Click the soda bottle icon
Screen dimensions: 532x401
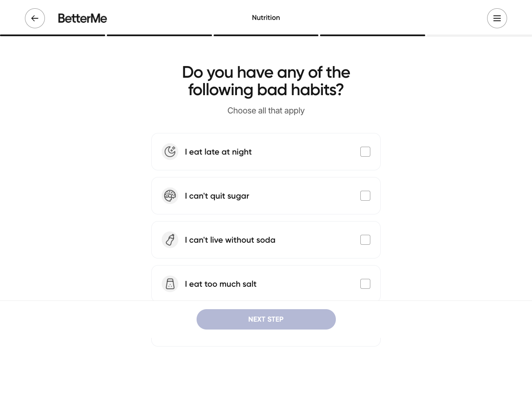pos(170,240)
